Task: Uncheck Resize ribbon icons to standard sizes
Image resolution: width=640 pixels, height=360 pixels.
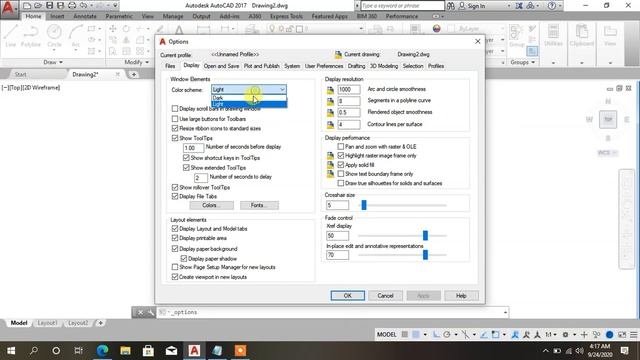Action: pyautogui.click(x=175, y=128)
